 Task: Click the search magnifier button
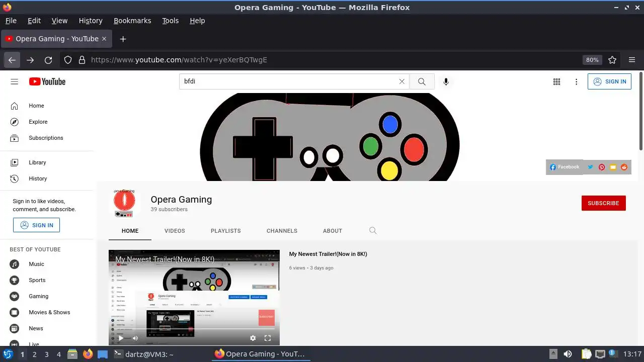click(422, 81)
